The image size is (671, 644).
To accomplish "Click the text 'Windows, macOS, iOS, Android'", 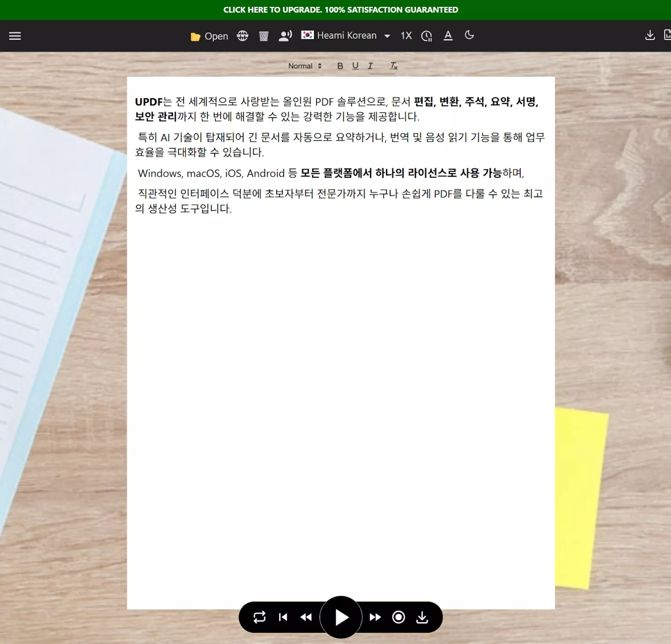I will click(211, 173).
